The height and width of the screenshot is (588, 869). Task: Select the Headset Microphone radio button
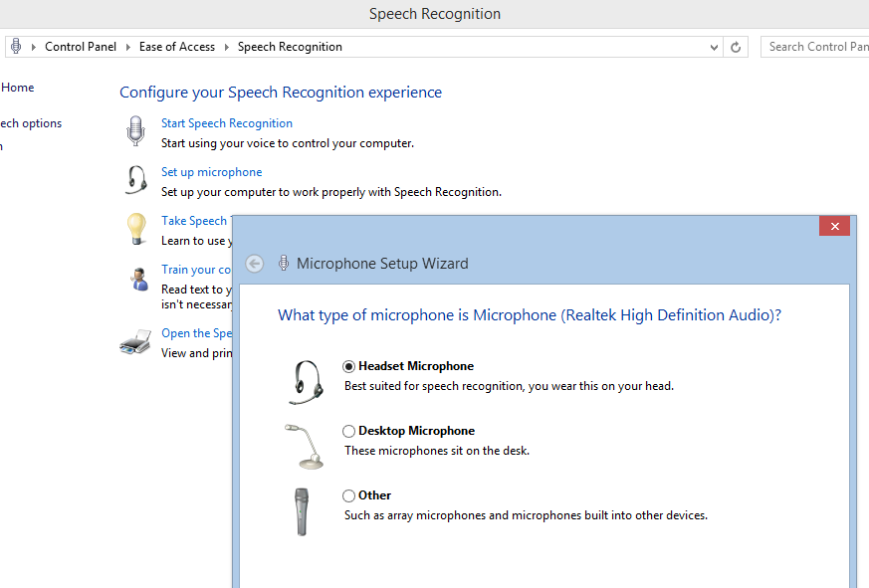pos(349,365)
